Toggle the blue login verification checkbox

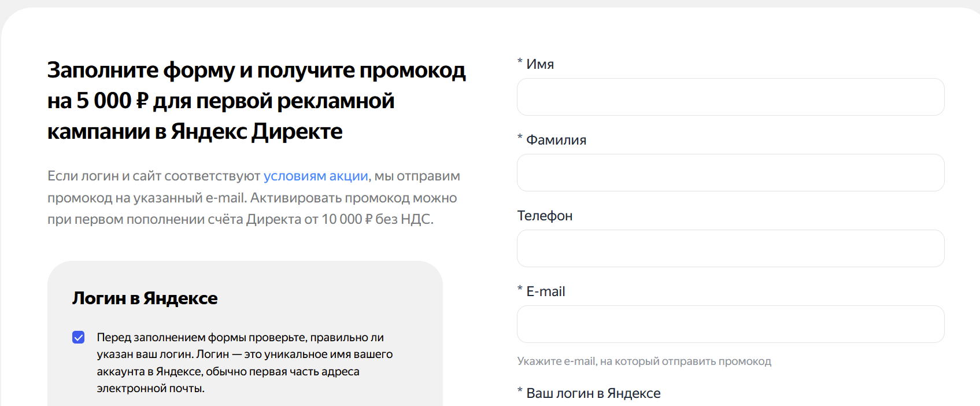click(79, 337)
